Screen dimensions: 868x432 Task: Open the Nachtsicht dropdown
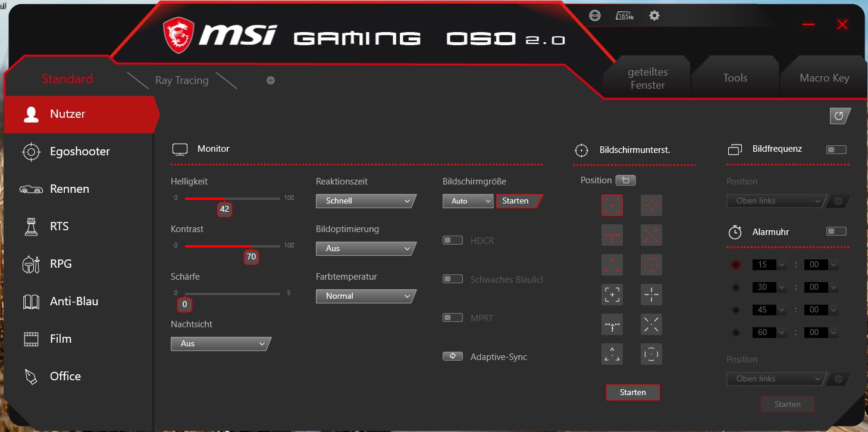pos(221,344)
